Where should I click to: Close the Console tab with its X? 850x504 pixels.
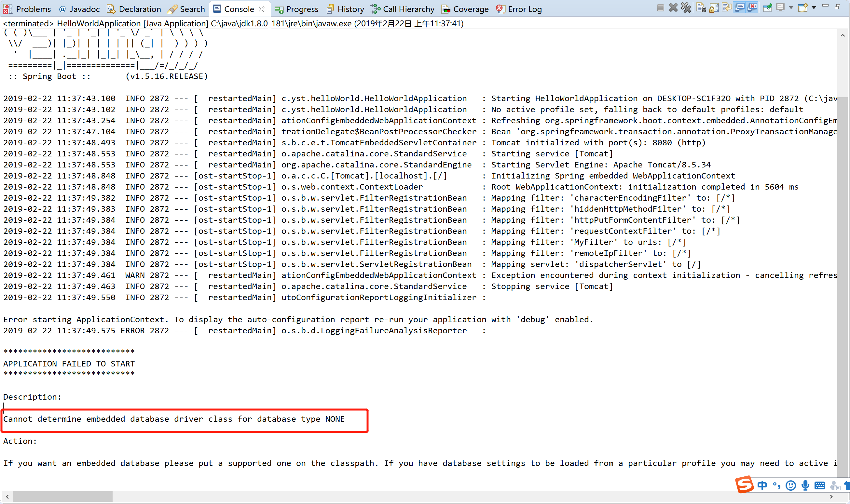[262, 9]
